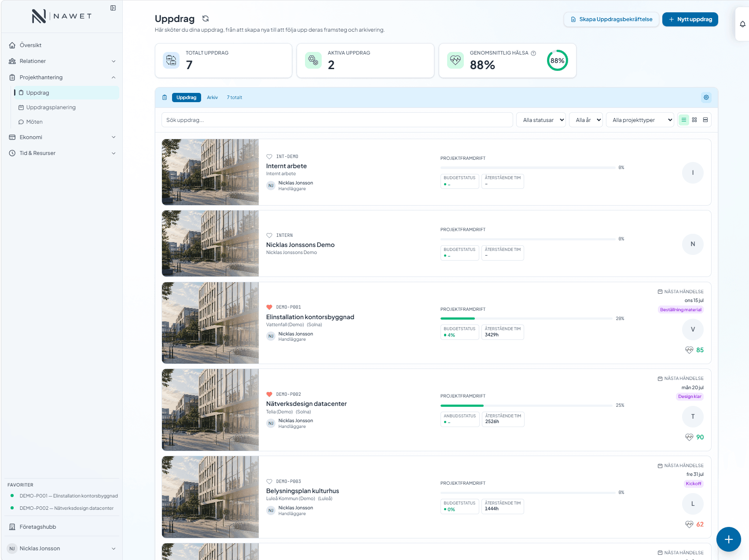Viewport: 749px width, 560px height.
Task: Open Uppdragsplanering in the sidebar
Action: point(66,107)
